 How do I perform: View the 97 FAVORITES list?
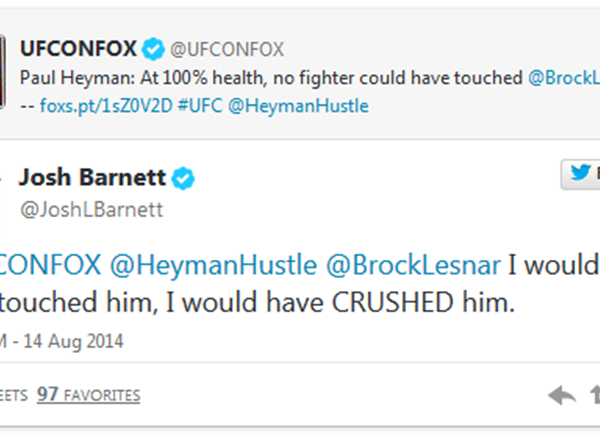point(88,394)
